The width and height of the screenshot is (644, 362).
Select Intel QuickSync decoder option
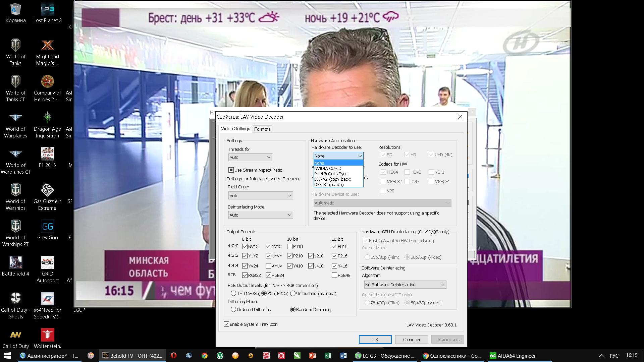pyautogui.click(x=338, y=174)
